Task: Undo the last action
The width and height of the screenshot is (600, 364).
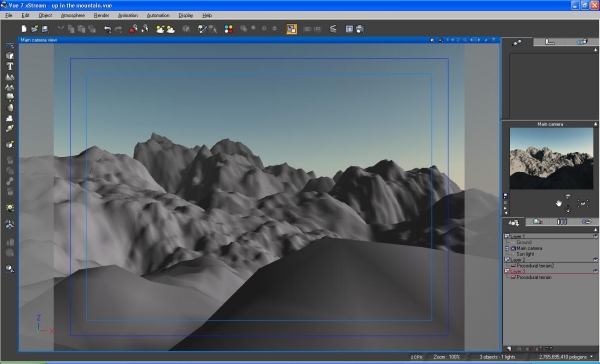Action: point(108,29)
